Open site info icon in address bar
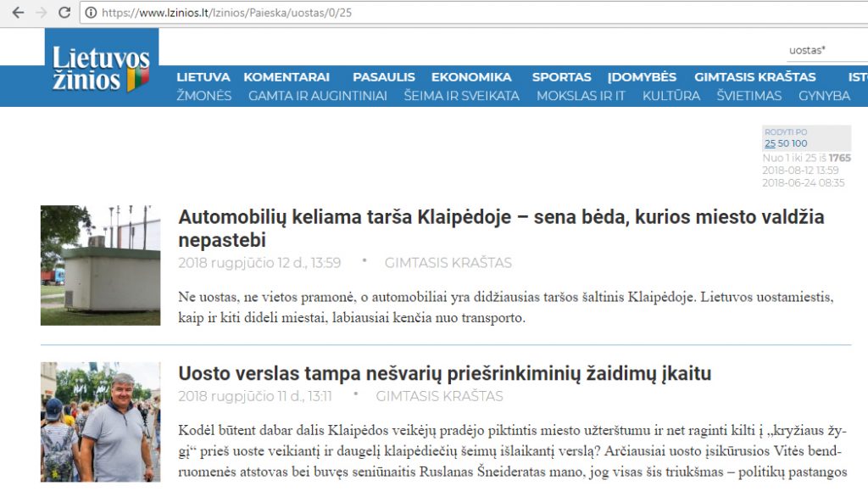This screenshot has width=868, height=497. [91, 13]
